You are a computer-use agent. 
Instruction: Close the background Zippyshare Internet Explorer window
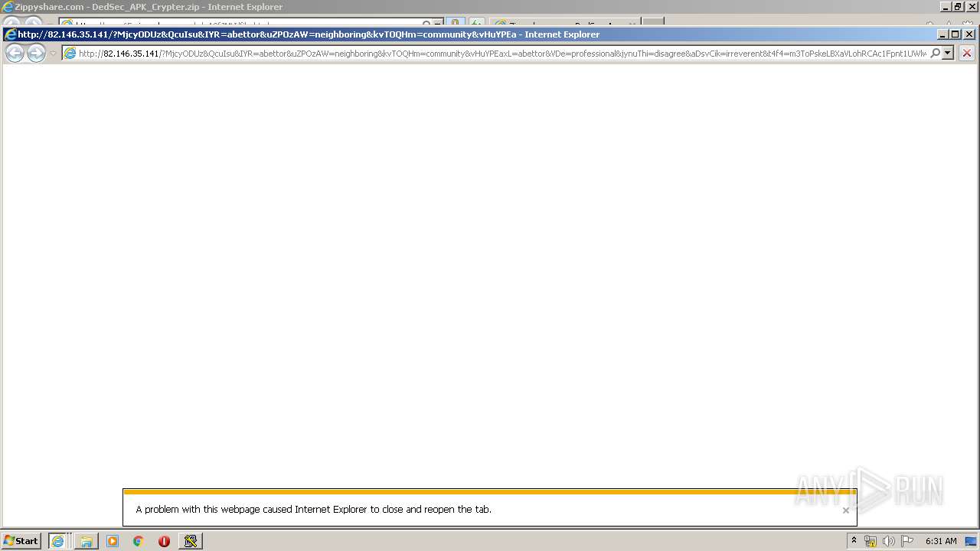pyautogui.click(x=972, y=7)
